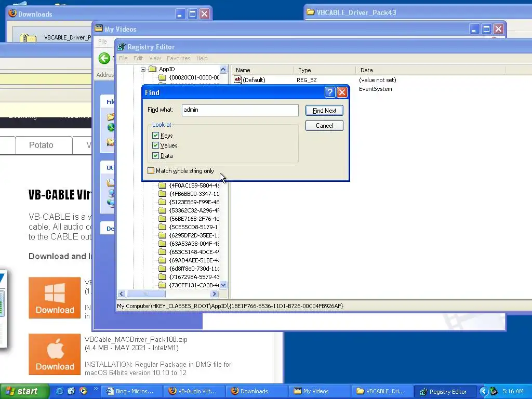Click the Windows Download button
This screenshot has width=532, height=399.
tap(55, 298)
